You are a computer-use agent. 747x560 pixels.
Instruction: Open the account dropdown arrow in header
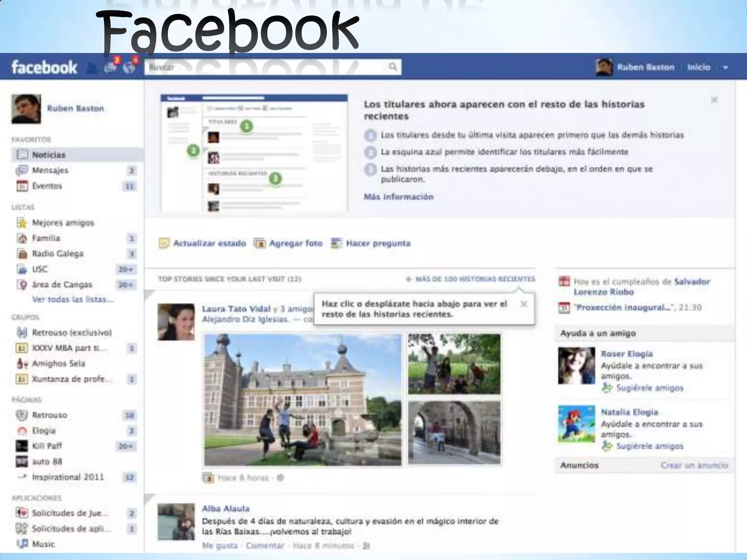725,67
